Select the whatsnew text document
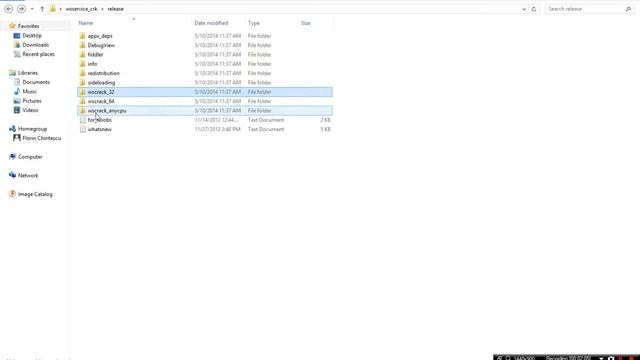Viewport: 640px width, 360px height. tap(205, 129)
